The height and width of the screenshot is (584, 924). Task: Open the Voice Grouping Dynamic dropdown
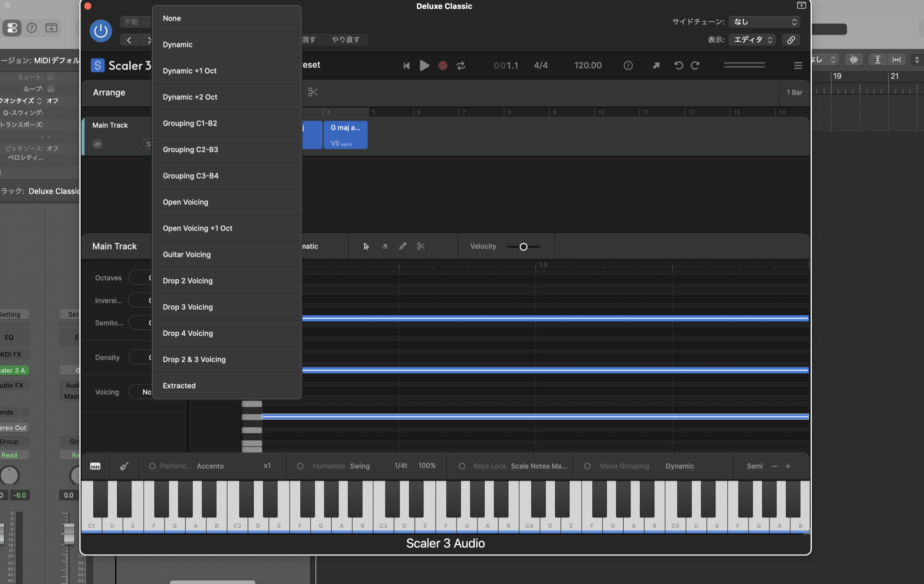(680, 466)
